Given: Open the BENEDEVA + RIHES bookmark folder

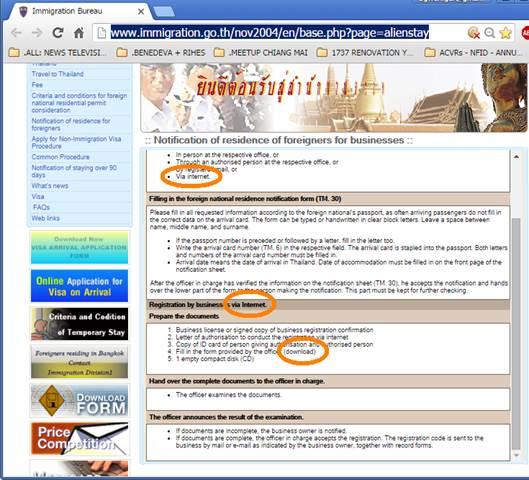Looking at the screenshot, I should 161,53.
